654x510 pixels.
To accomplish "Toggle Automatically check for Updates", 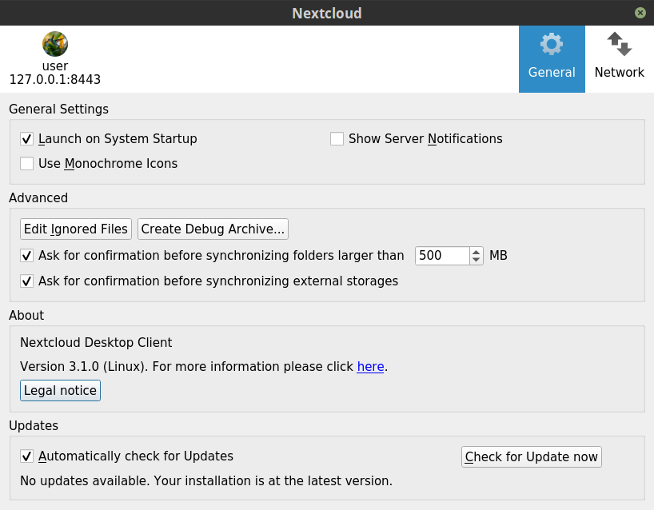I will pos(27,456).
